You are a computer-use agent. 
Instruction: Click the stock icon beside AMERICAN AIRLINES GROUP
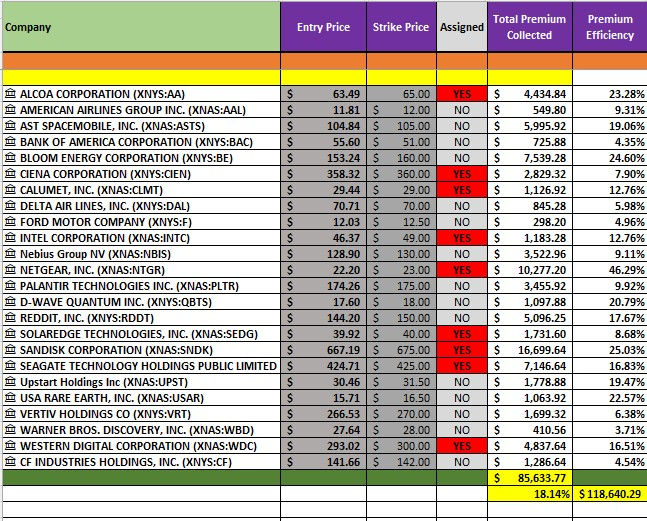(10, 110)
